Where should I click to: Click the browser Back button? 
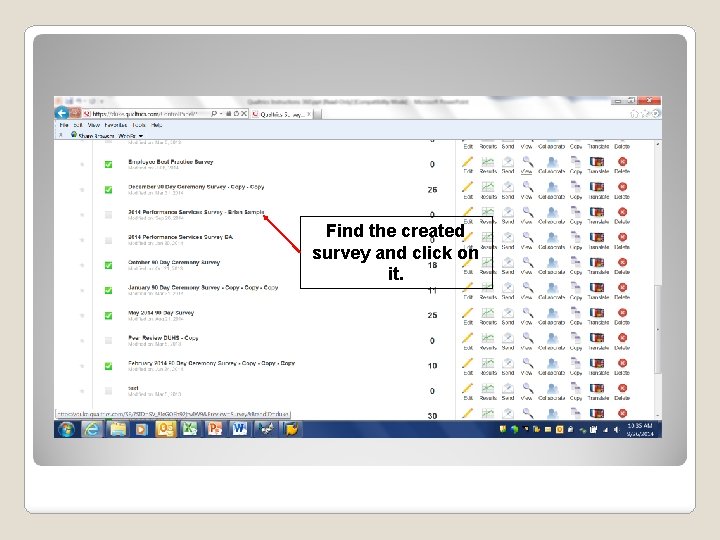pyautogui.click(x=62, y=113)
